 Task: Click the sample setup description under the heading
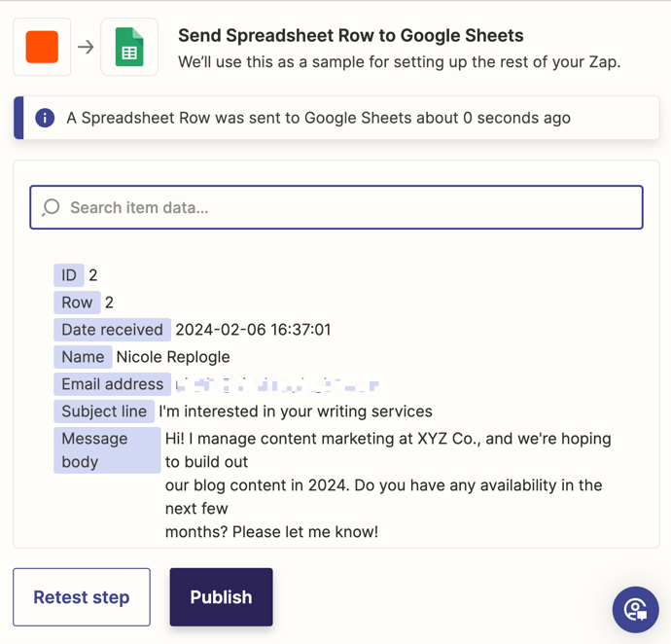(400, 62)
